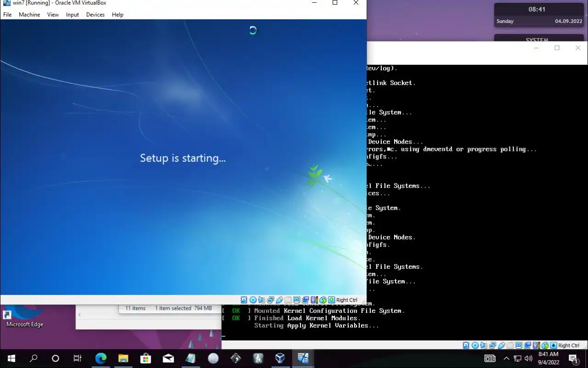Switch to the running win7 VM taskbar icon

303,358
